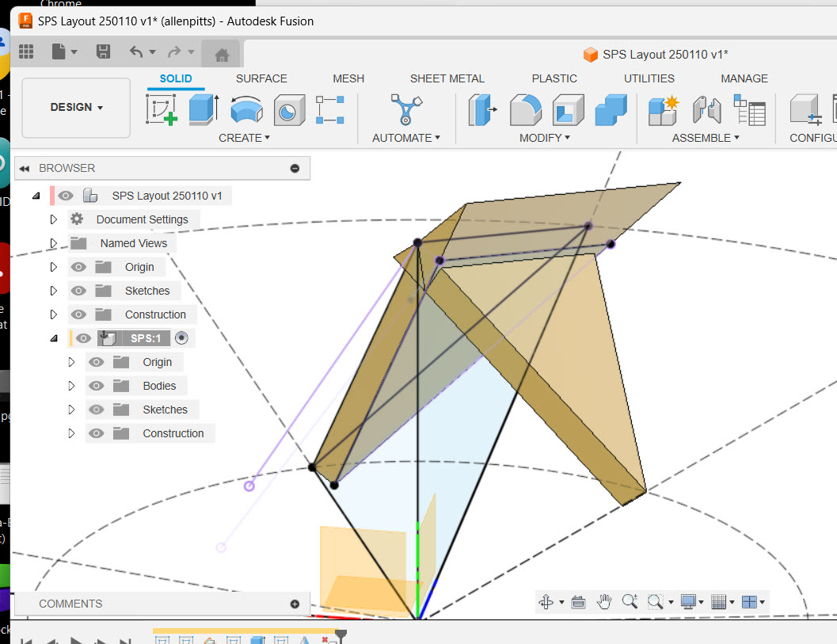Select the Create Sketch tool
The image size is (837, 644).
(162, 111)
